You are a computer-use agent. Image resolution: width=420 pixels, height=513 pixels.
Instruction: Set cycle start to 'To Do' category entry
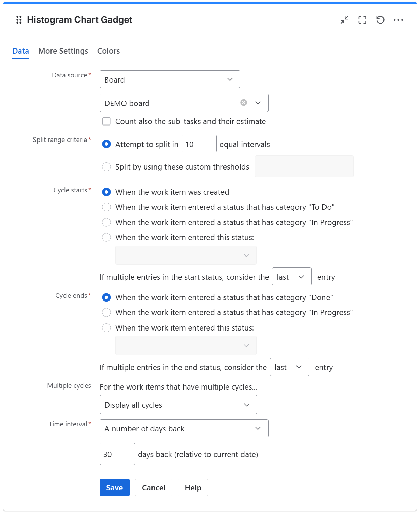(x=106, y=207)
